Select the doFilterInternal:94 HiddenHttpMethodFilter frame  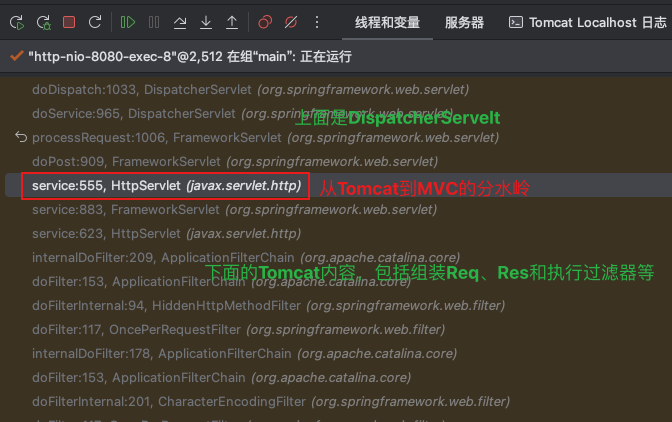(268, 305)
